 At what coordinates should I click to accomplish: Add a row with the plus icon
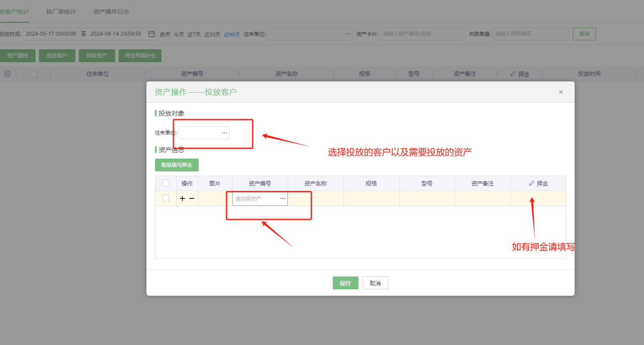coord(182,198)
